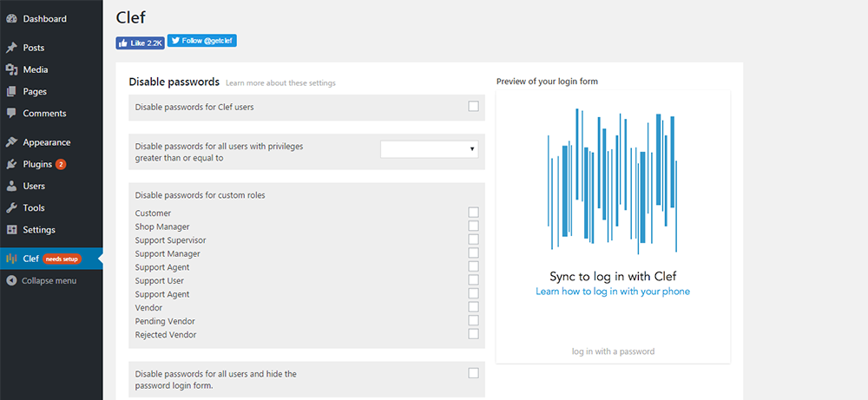Click the Clef page title
Screen dimensions: 868x400
click(131, 17)
